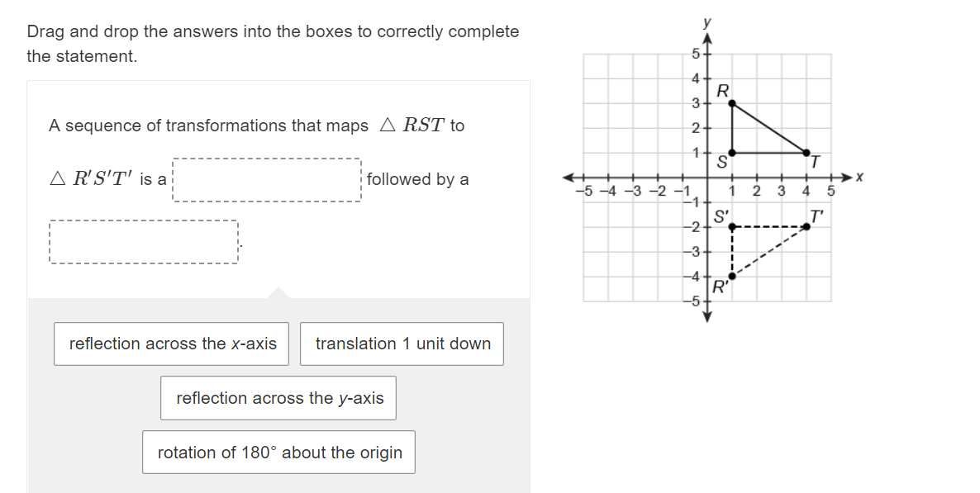Select the 'reflection across the x-axis' tile
The image size is (980, 493).
click(x=171, y=344)
